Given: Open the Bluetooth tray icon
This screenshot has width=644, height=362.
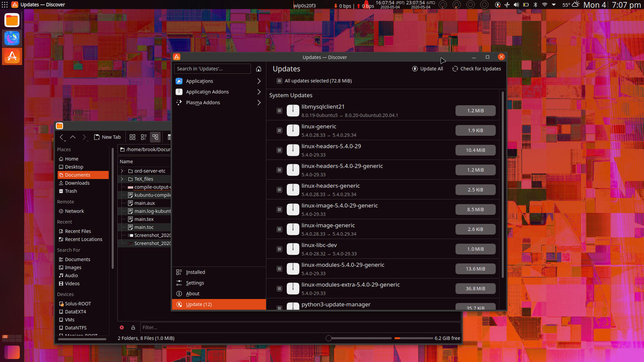Looking at the screenshot, I should click(535, 5).
